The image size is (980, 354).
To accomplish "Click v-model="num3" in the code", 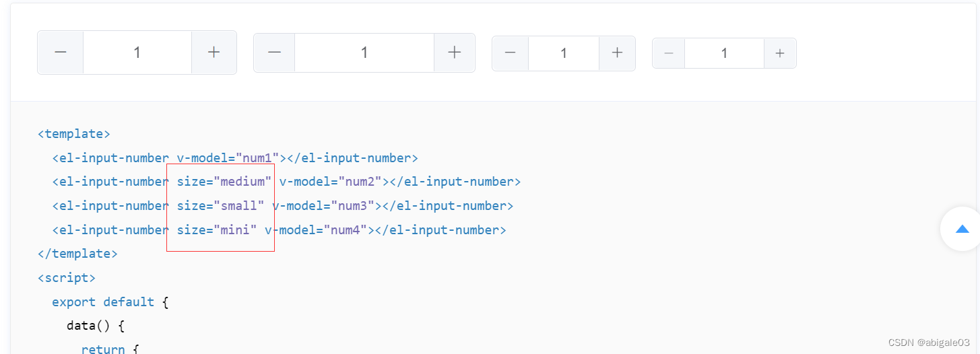I will tap(323, 206).
